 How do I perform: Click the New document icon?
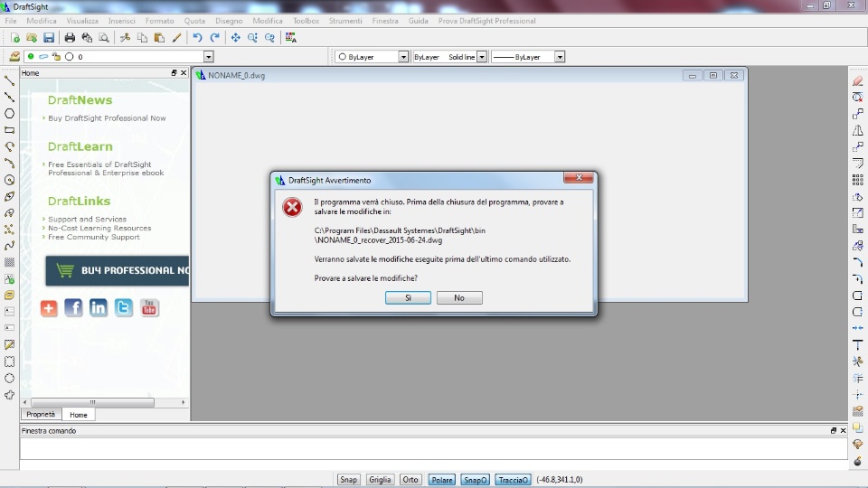(x=15, y=38)
